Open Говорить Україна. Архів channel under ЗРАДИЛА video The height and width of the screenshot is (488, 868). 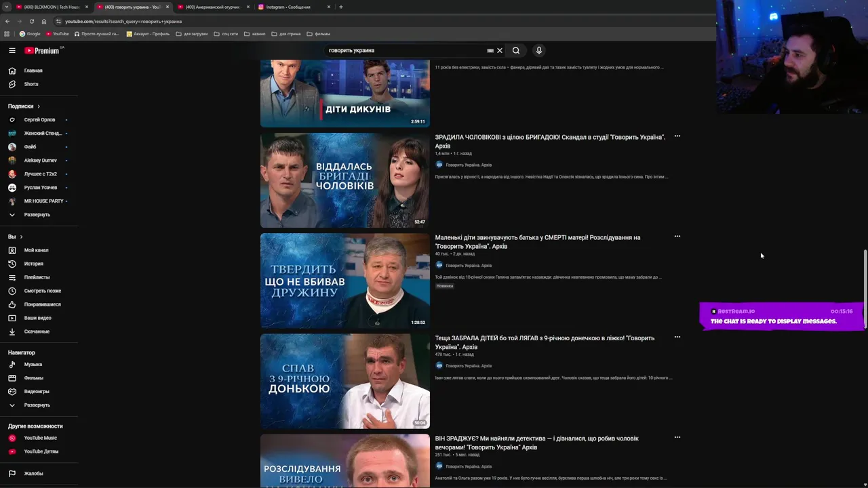[x=469, y=165]
